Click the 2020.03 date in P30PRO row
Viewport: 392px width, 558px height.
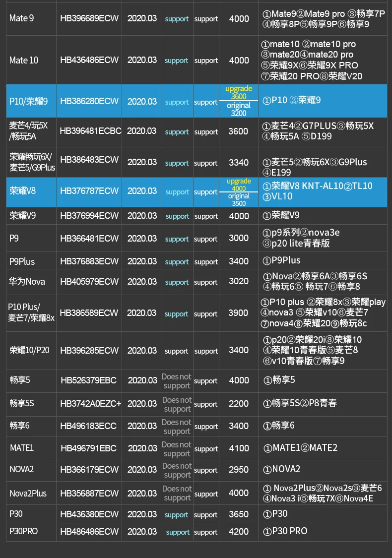pyautogui.click(x=142, y=532)
